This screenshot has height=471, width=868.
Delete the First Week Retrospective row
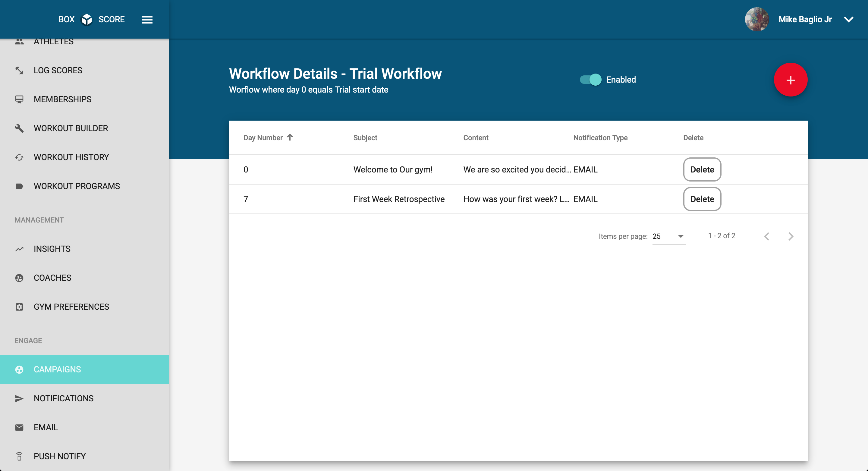pos(702,199)
